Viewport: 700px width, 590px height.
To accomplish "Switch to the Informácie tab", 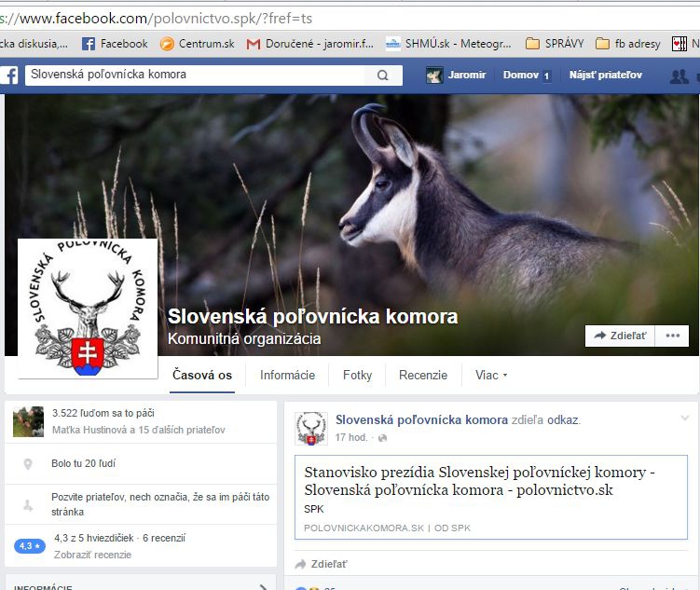I will click(x=287, y=375).
